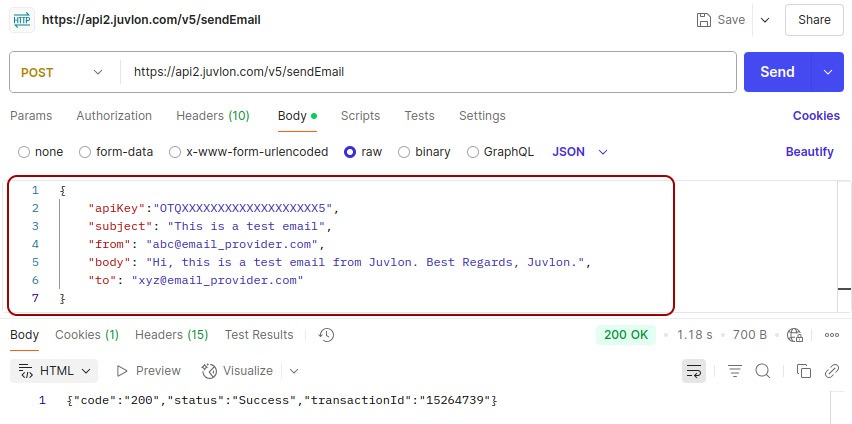Viewport: 852px width, 424px height.
Task: Expand the Visualize options chevron
Action: (x=294, y=371)
